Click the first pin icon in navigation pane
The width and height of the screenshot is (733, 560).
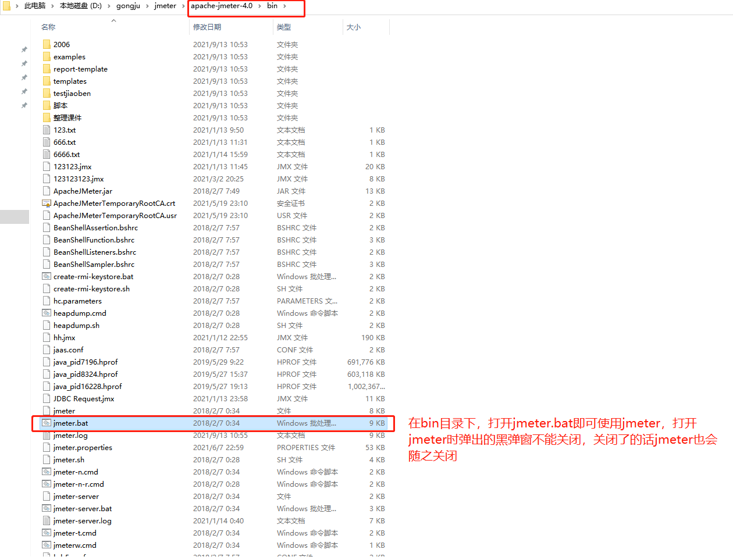pos(24,49)
